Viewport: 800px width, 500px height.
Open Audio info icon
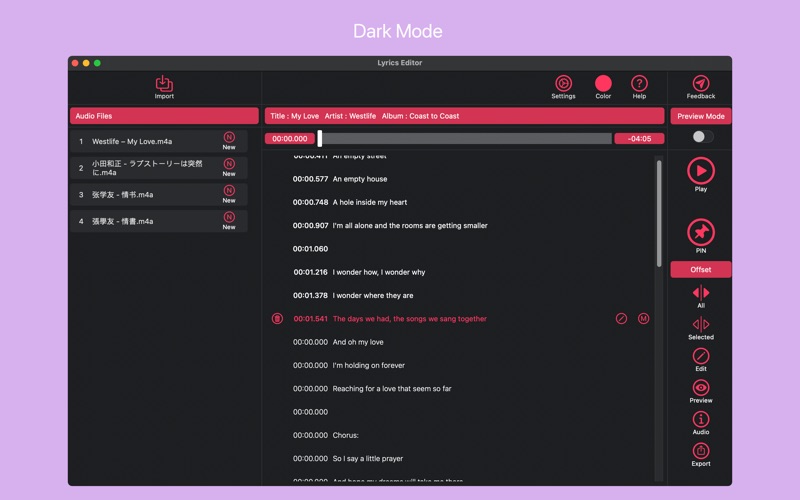pos(701,419)
